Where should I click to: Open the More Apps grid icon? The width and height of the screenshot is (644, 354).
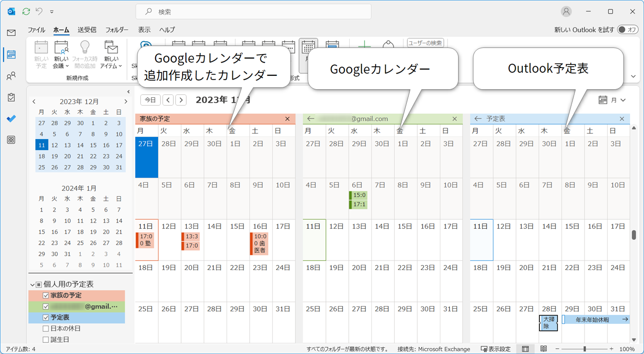pos(11,140)
